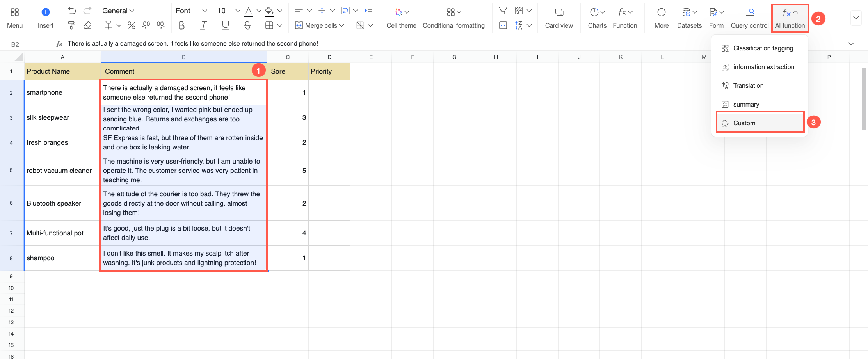Viewport: 868px width, 359px height.
Task: Click the Conditional formatting button
Action: click(x=454, y=18)
